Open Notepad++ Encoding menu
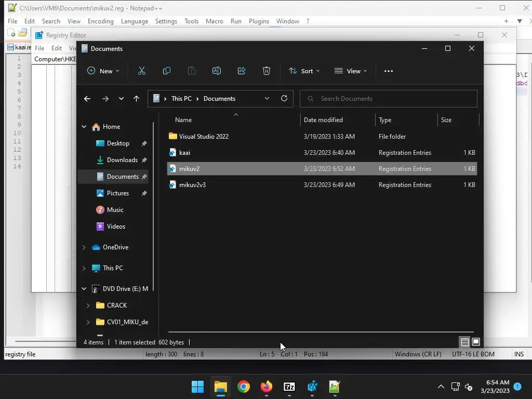The width and height of the screenshot is (532, 399). (x=101, y=21)
